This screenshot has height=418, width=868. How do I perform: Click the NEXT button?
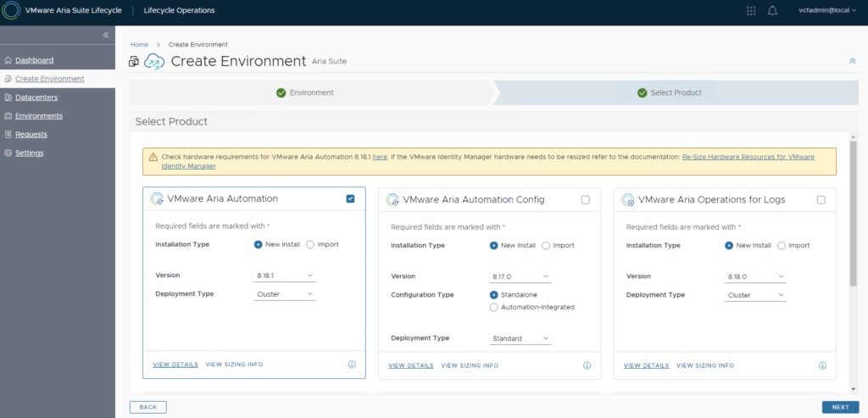840,407
